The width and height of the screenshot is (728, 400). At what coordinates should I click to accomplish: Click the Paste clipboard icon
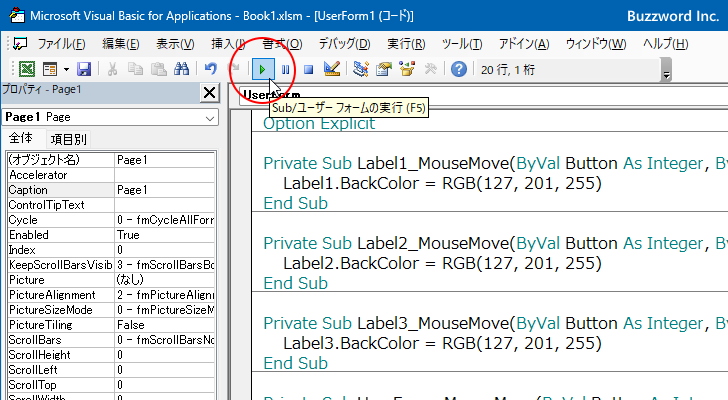coord(158,69)
